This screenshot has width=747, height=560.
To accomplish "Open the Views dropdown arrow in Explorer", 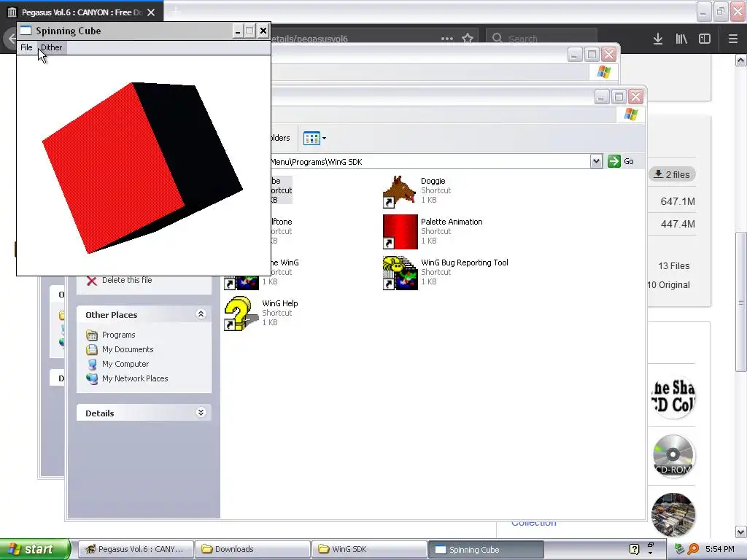I will 325,138.
